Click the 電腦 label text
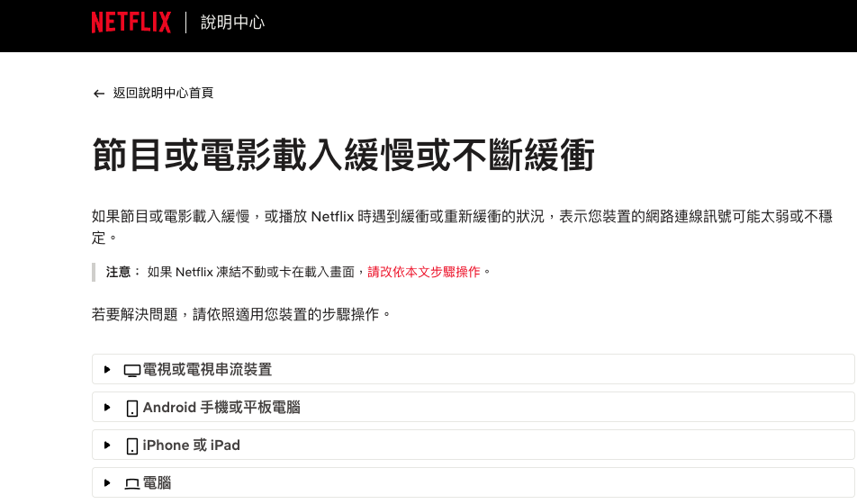The image size is (857, 504). click(x=157, y=482)
